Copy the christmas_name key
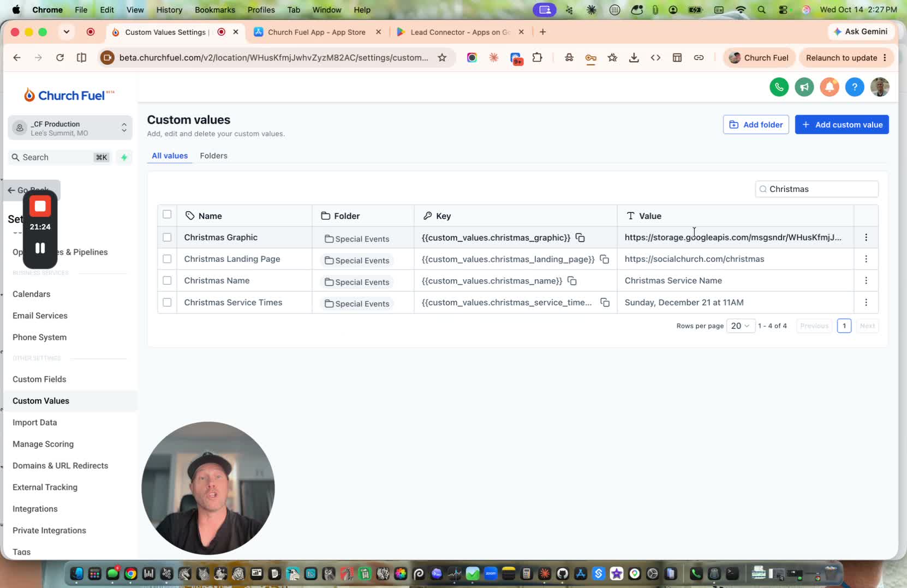 pos(572,280)
